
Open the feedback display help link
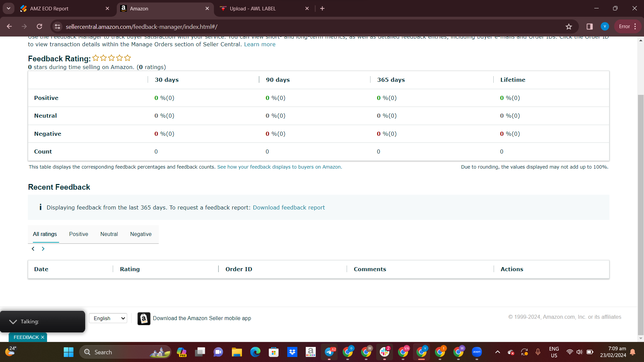tap(280, 167)
